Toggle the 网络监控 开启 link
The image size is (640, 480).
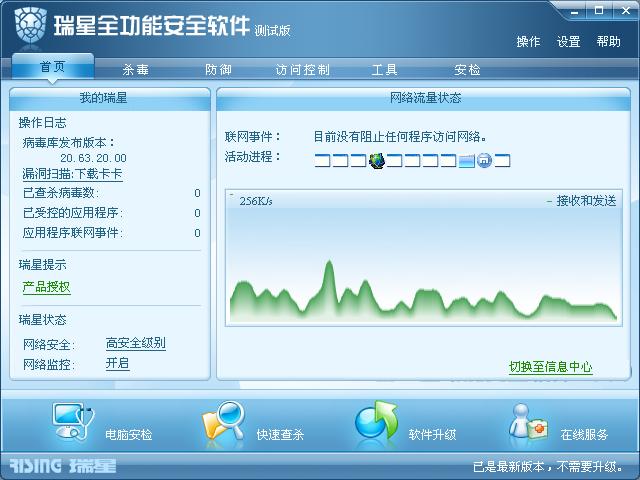(x=118, y=363)
